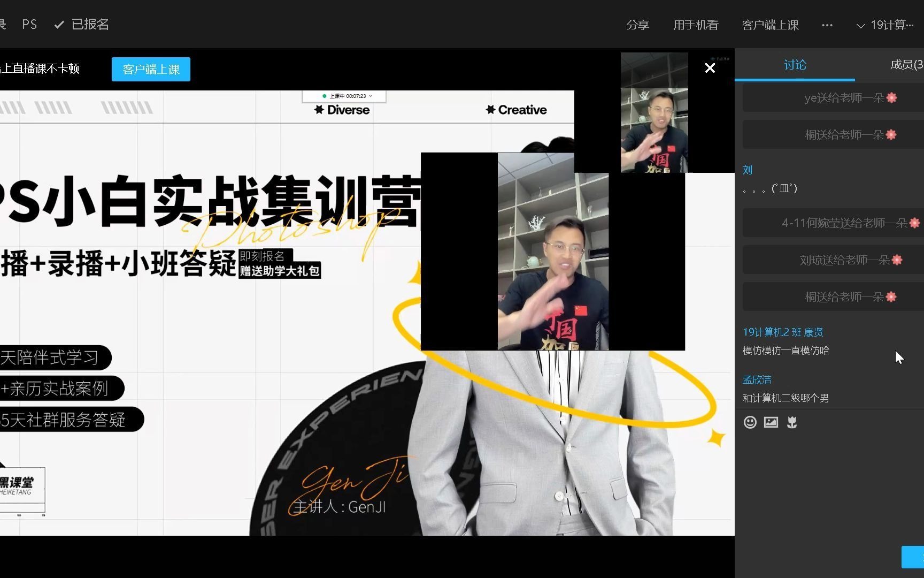This screenshot has width=924, height=578.
Task: Click the small teacher video thumbnail
Action: (654, 112)
